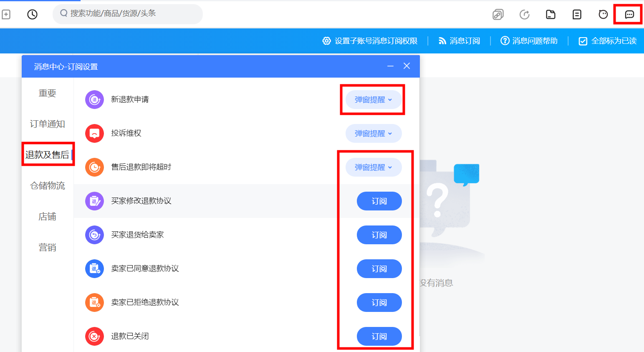Click the 新退款申请 row label
Screen dimensions: 644x352
click(x=130, y=99)
